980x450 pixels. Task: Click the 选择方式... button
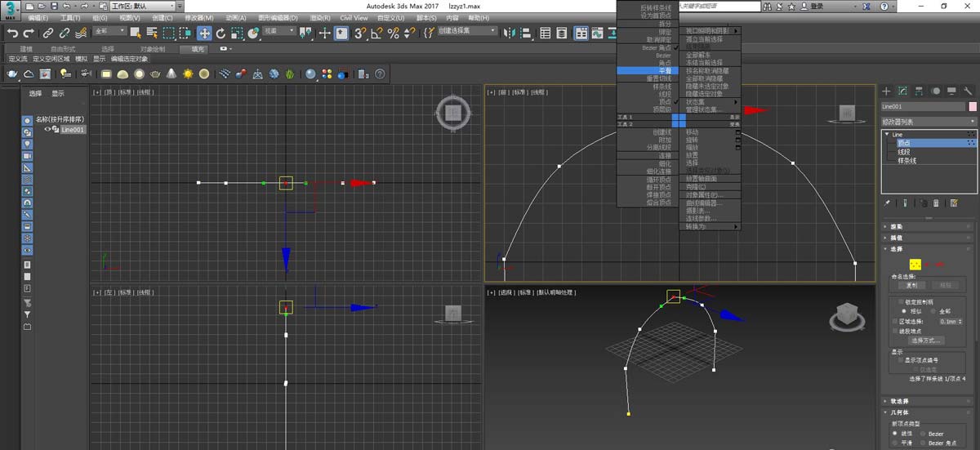(x=926, y=340)
